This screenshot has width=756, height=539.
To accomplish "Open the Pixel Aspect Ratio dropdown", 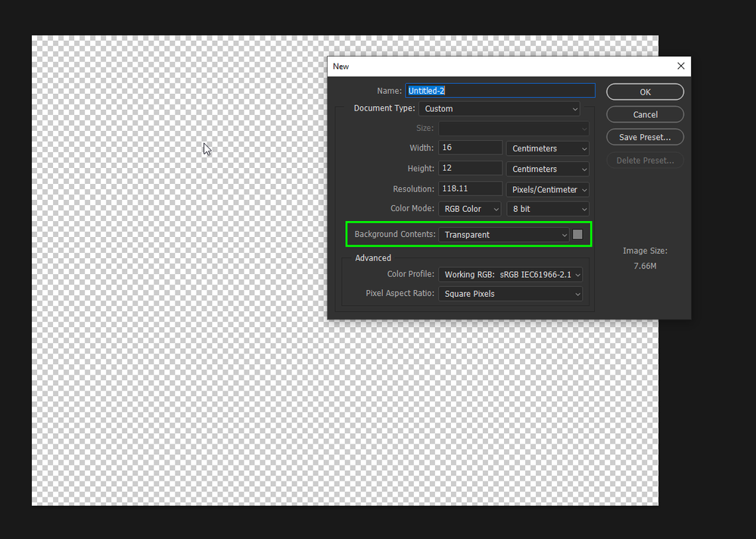I will (x=510, y=294).
